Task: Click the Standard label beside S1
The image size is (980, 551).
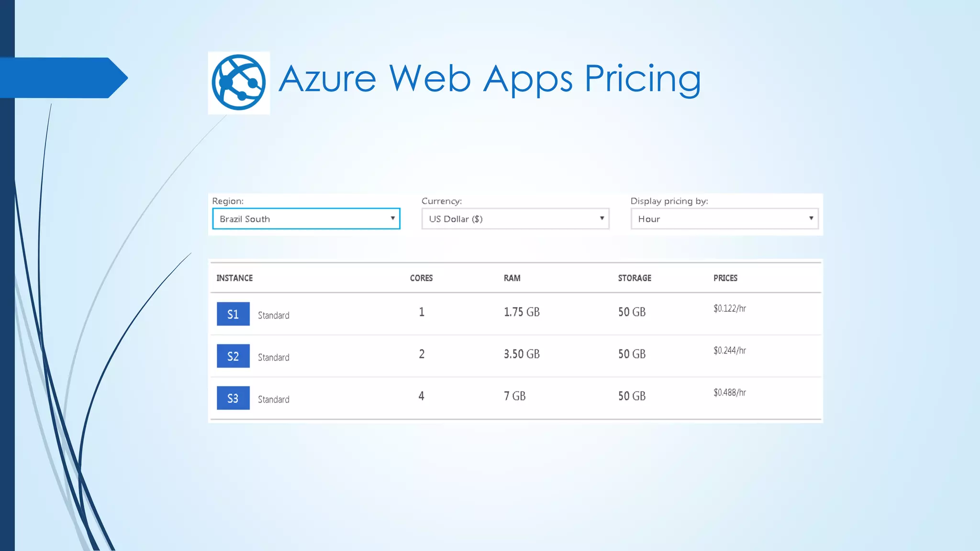Action: [274, 315]
